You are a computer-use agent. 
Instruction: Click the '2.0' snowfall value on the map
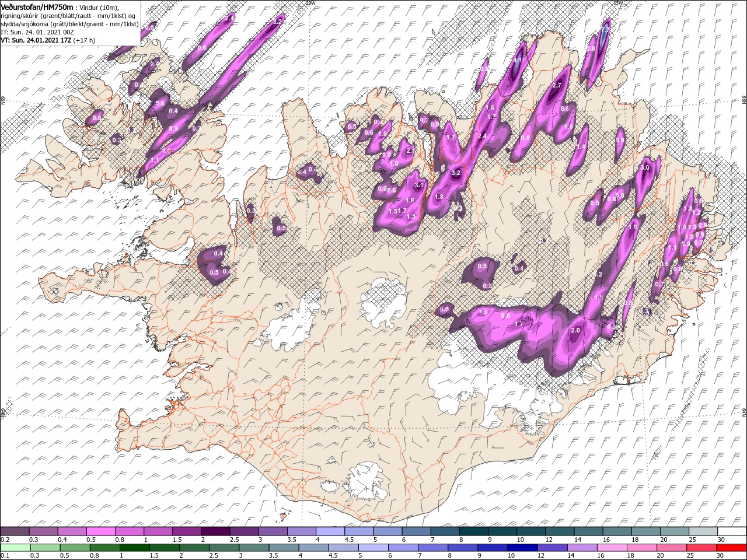[575, 330]
